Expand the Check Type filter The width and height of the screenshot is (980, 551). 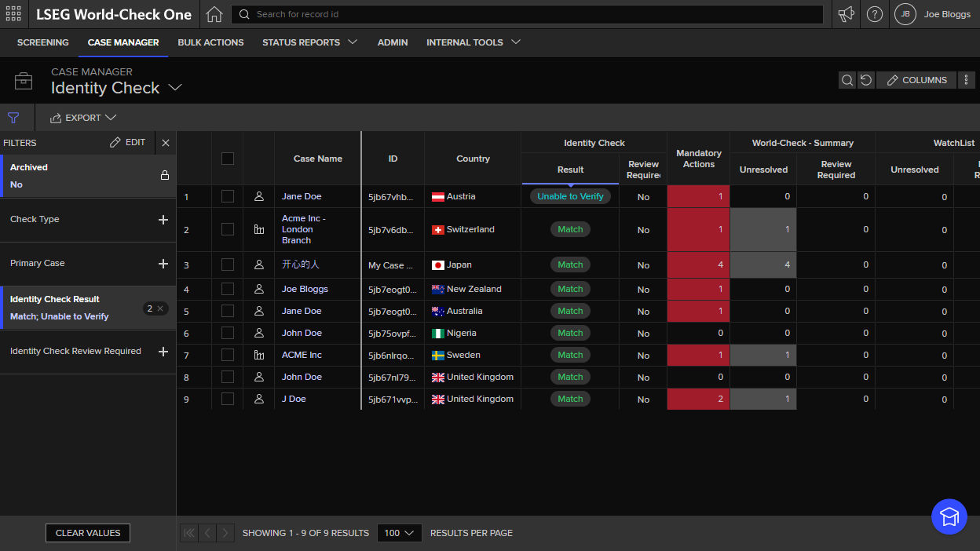(x=163, y=220)
